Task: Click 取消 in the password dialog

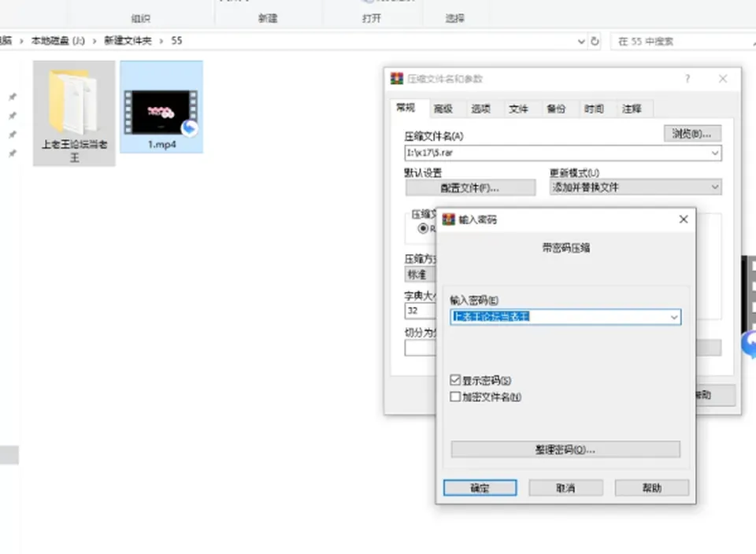Action: (x=565, y=488)
